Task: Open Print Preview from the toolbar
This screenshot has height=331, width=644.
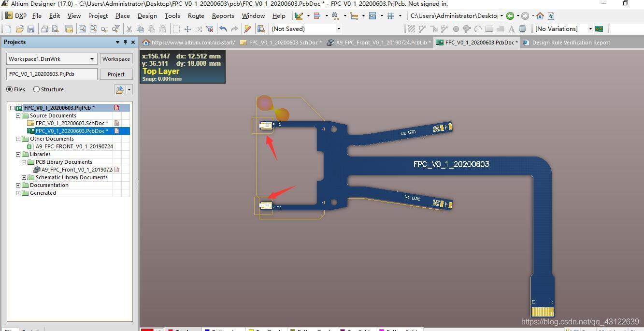Action: (55, 29)
